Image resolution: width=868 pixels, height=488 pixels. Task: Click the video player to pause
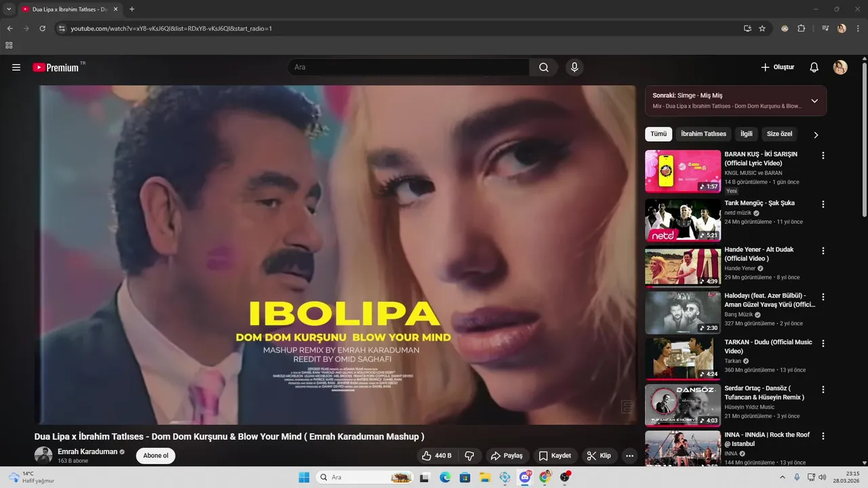tap(336, 255)
